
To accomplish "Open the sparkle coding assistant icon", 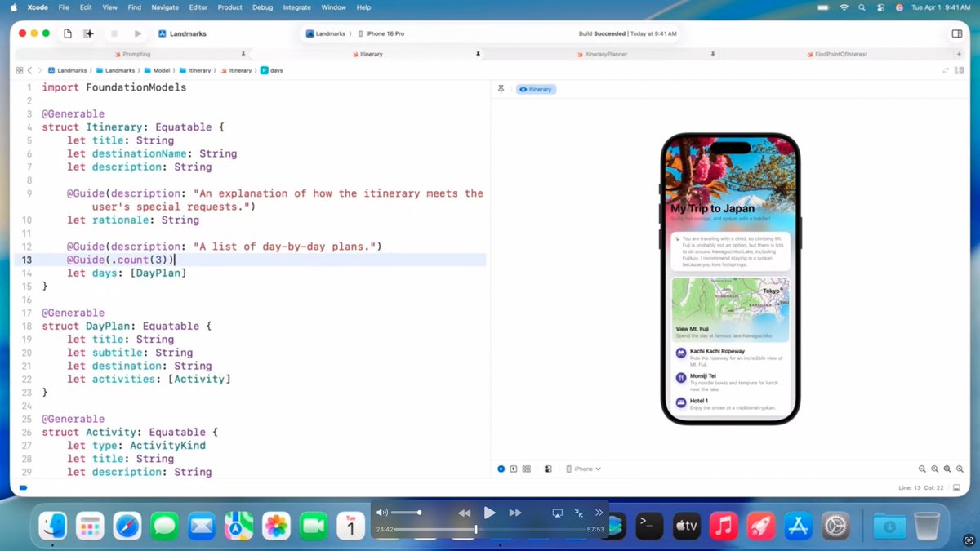I will 89,33.
